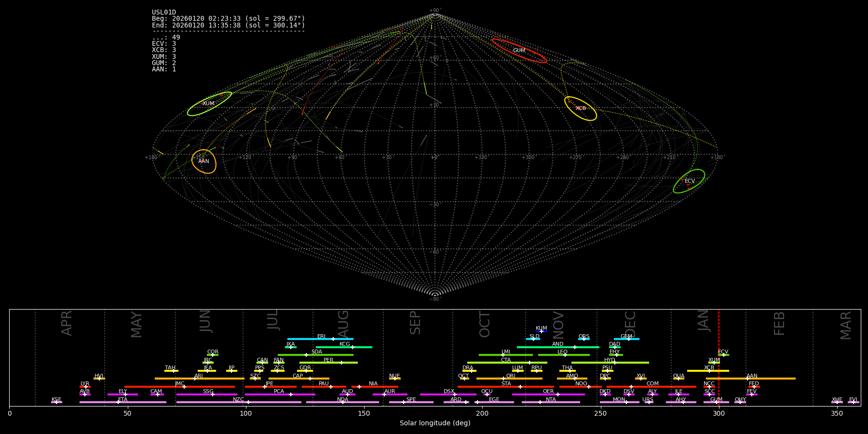The image size is (868, 434).
Task: Select the MON pink shower bar
Action: 619,402
